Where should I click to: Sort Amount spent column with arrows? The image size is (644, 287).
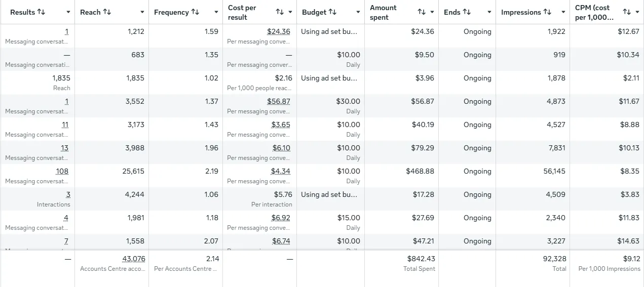(422, 12)
